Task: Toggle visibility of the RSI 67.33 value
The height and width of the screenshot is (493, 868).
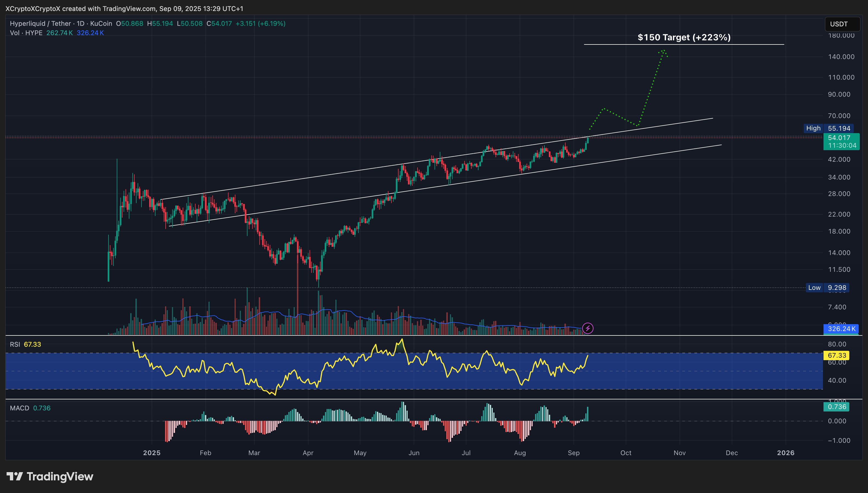Action: [x=33, y=344]
